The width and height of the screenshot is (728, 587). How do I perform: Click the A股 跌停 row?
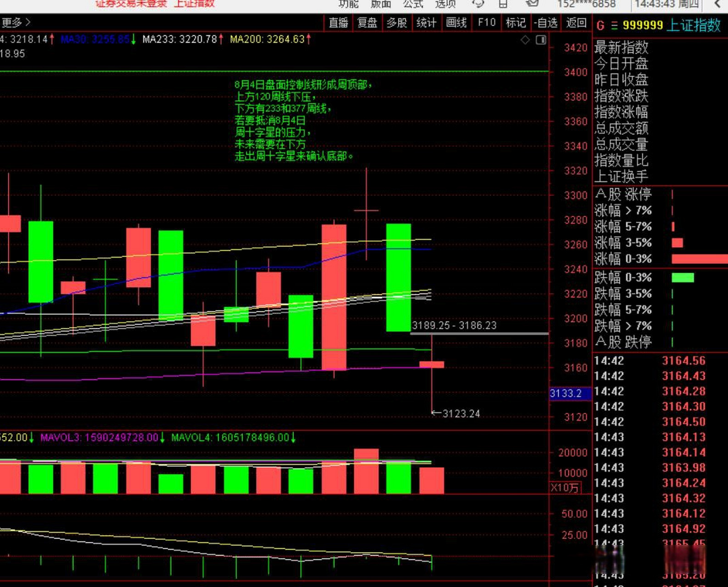click(660, 342)
